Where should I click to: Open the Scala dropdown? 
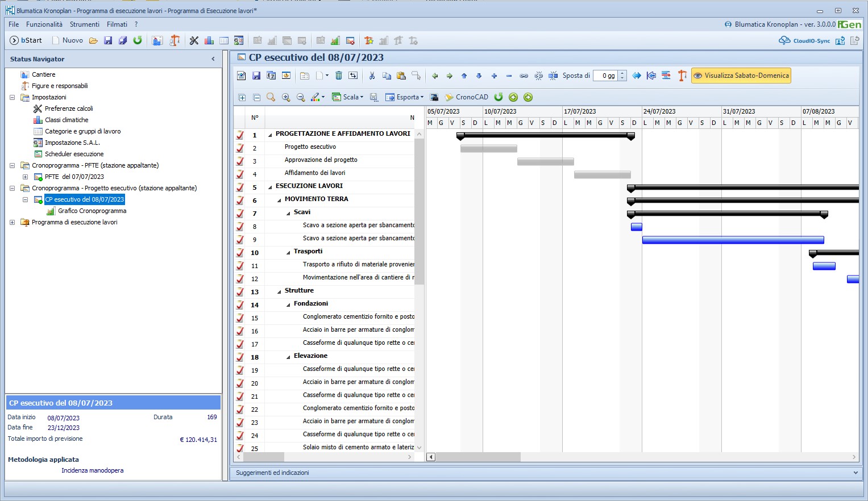[348, 97]
